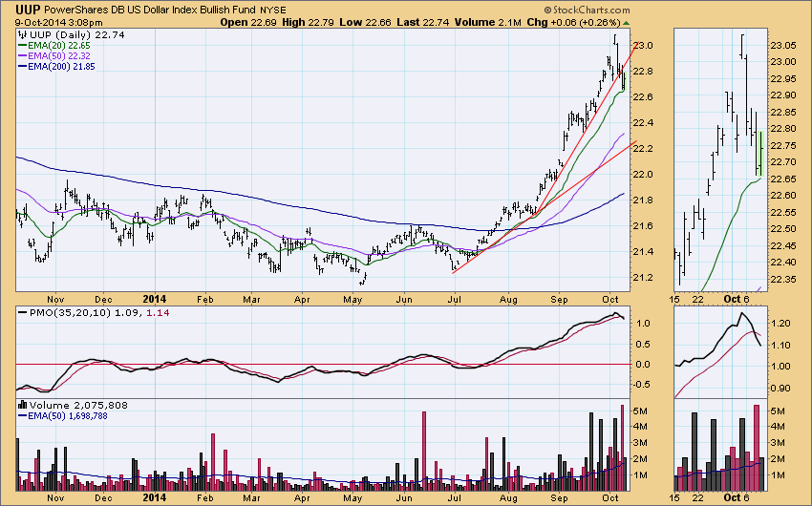Click the green up-triangle after the Chg value

(x=626, y=23)
